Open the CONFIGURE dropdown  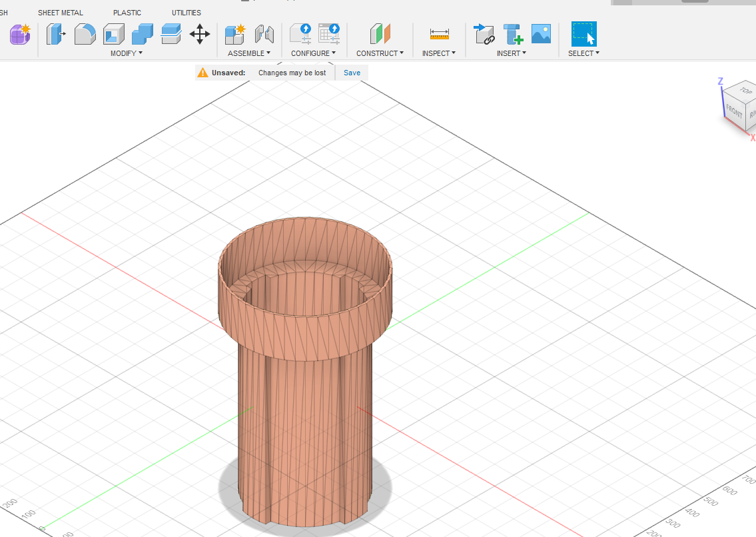pos(313,53)
